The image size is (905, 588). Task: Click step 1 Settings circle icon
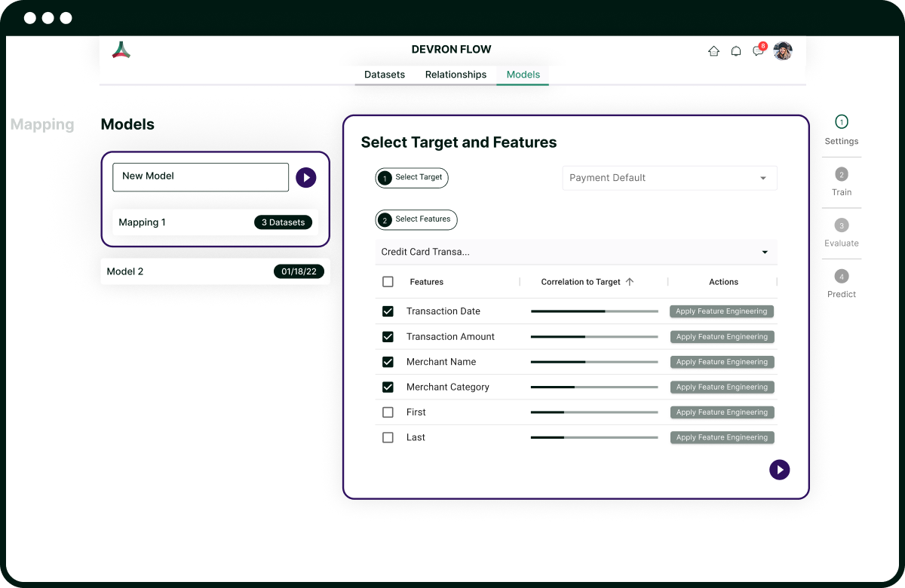842,121
